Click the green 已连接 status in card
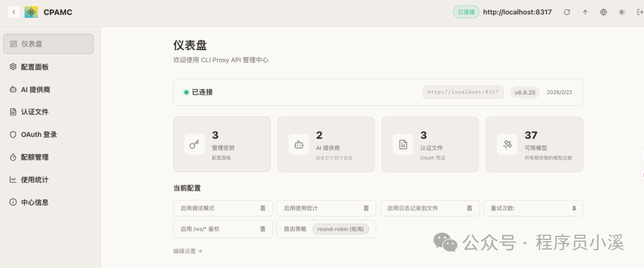Screen dimensions: 644x268 click(x=199, y=92)
